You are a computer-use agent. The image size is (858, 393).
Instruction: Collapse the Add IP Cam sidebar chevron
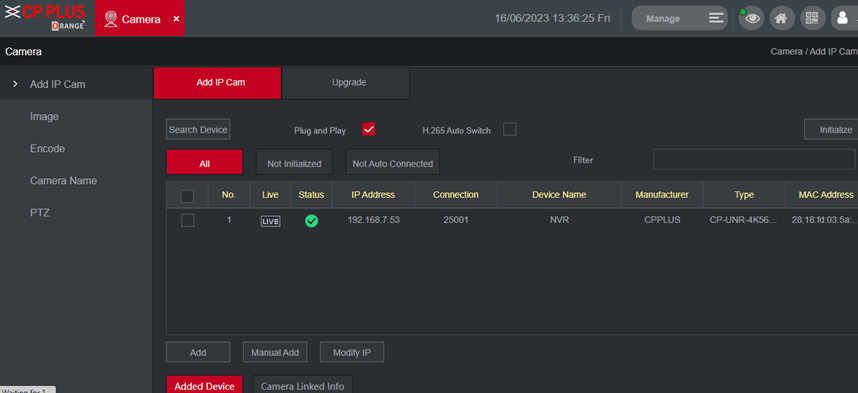(15, 84)
